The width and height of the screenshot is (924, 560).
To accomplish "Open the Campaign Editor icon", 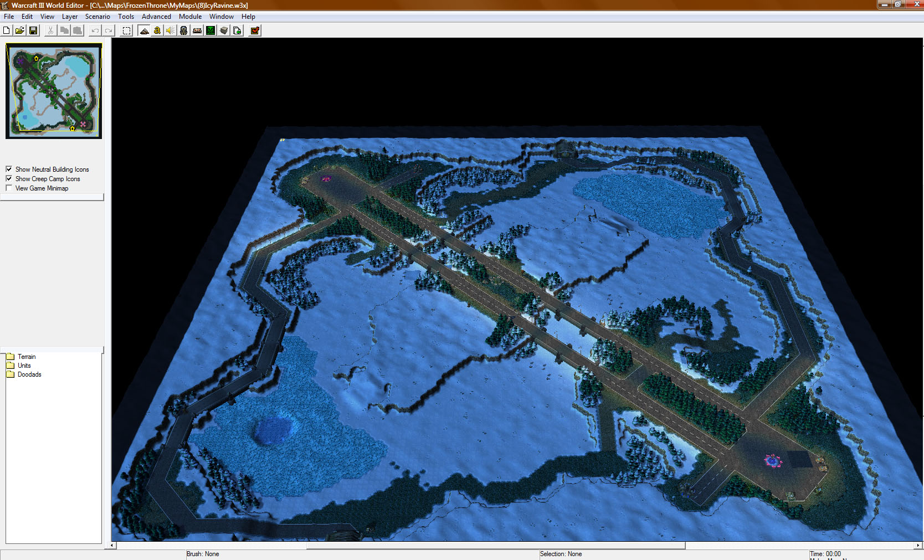I will point(197,30).
